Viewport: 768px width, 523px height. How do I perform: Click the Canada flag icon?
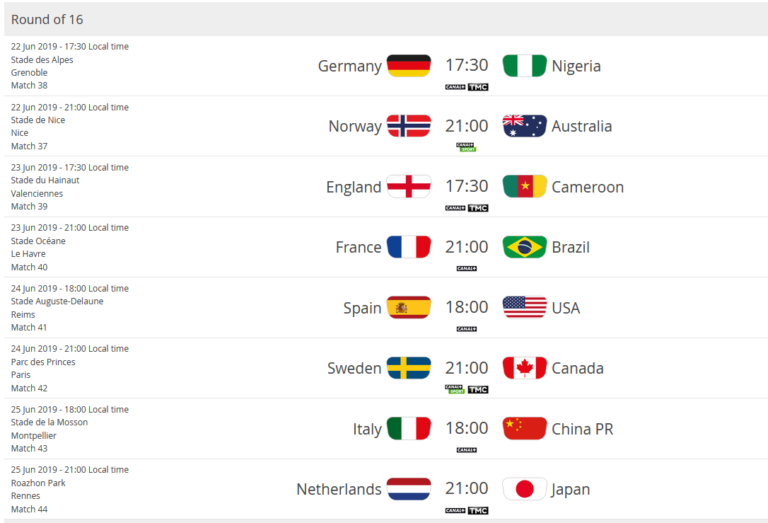(x=525, y=368)
